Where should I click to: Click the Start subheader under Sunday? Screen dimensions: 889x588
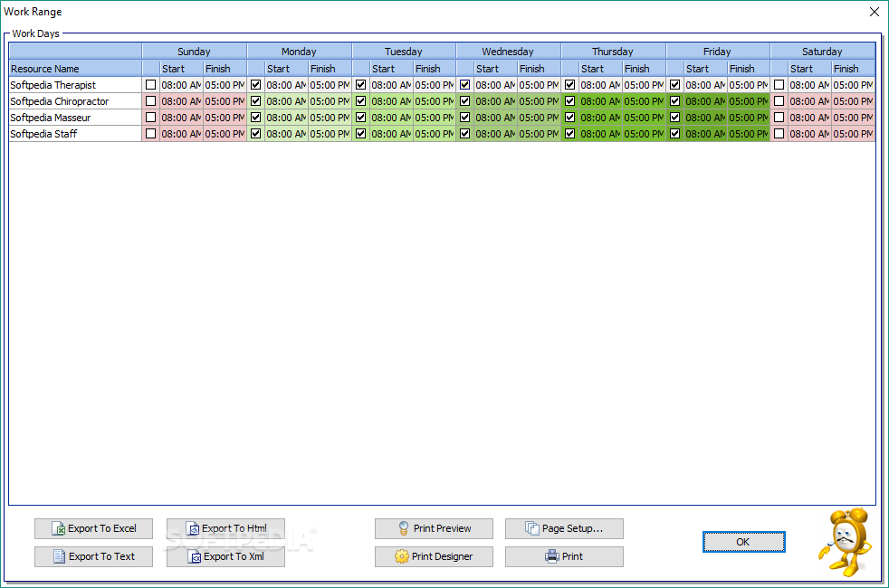181,69
